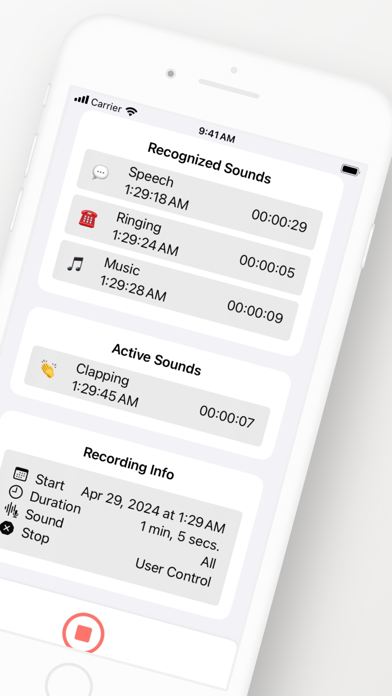Select the 1:29:18 AM timestamp
The height and width of the screenshot is (696, 392).
(156, 198)
